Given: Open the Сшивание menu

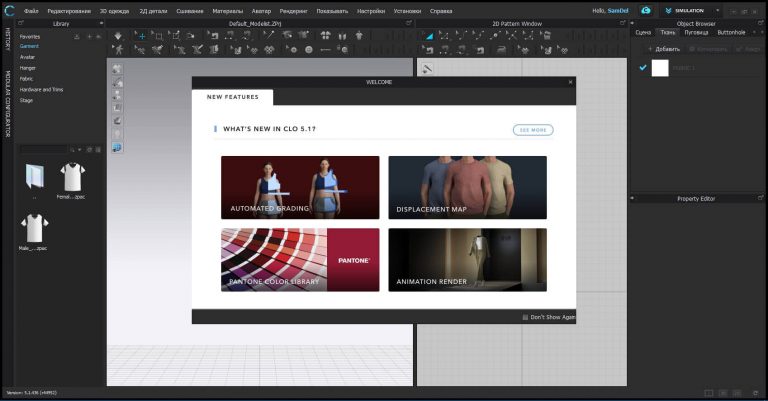Looking at the screenshot, I should pos(190,11).
